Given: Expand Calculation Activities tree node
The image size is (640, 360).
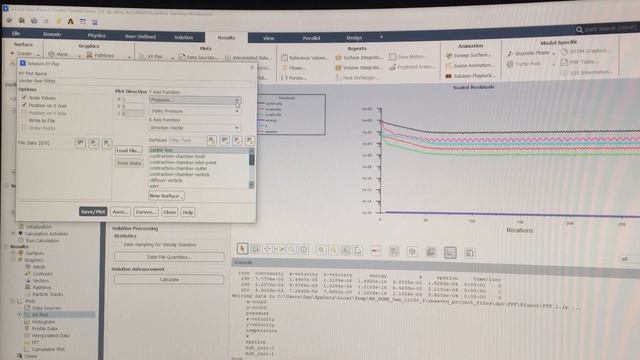Looking at the screenshot, I should [x=13, y=233].
